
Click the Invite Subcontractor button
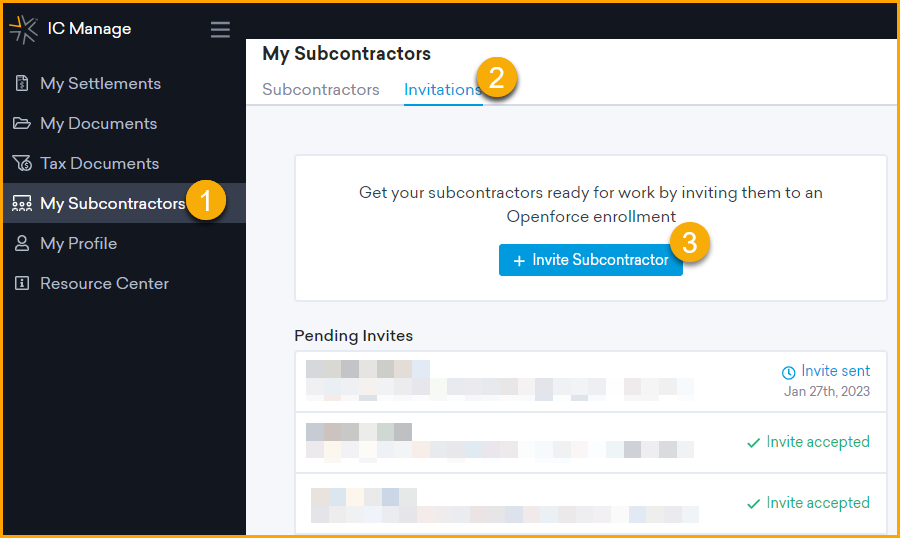[x=591, y=260]
